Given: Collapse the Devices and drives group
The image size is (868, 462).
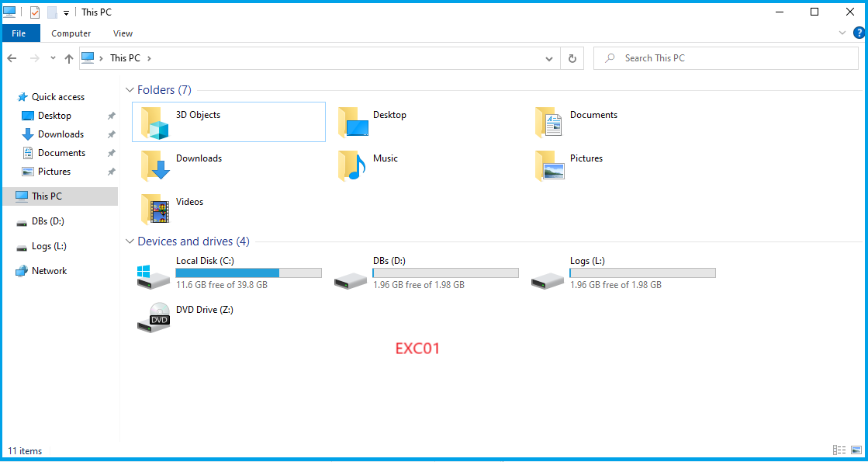Looking at the screenshot, I should [130, 241].
